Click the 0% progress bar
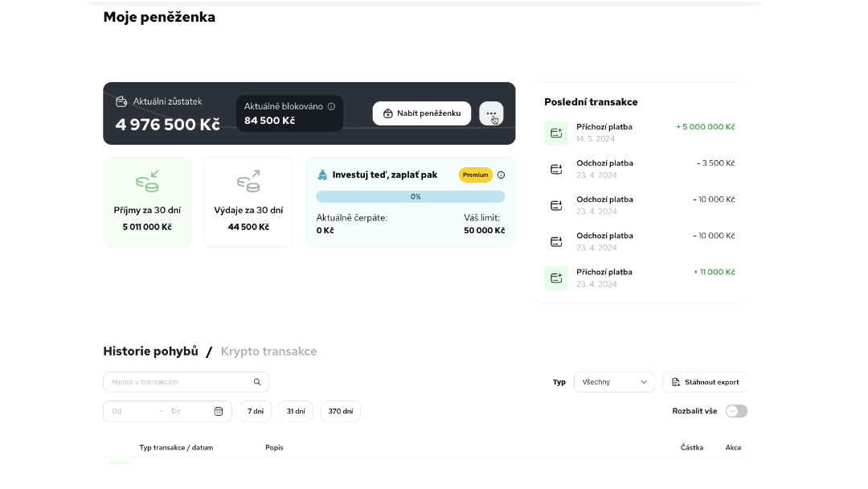The image size is (868, 489). (x=411, y=196)
